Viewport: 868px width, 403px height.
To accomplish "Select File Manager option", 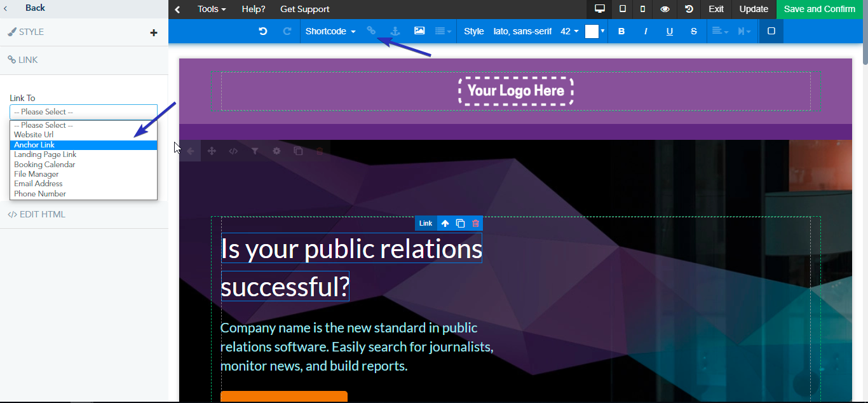I will [83, 174].
